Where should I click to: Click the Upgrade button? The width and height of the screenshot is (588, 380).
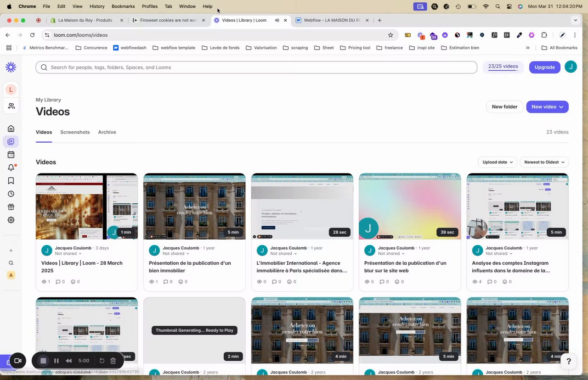(545, 67)
